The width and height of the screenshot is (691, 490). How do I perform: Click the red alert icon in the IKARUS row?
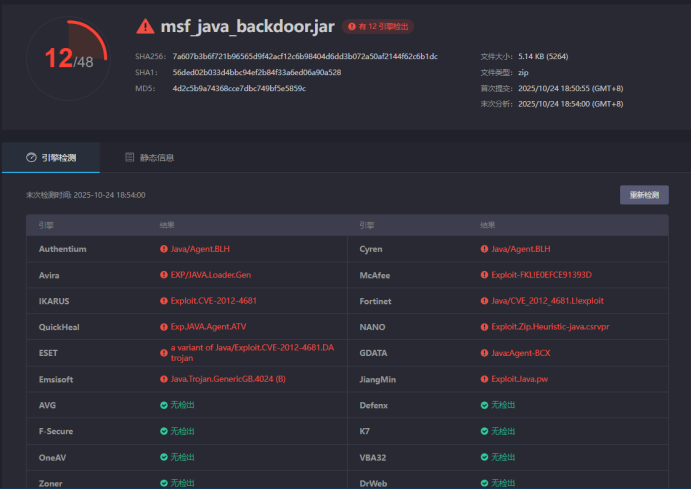point(164,301)
